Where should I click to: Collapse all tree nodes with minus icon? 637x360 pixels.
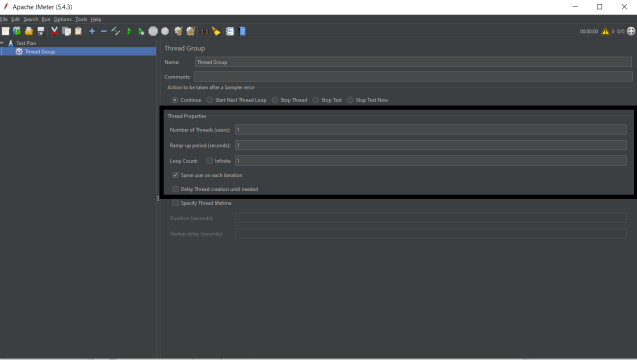coord(104,31)
